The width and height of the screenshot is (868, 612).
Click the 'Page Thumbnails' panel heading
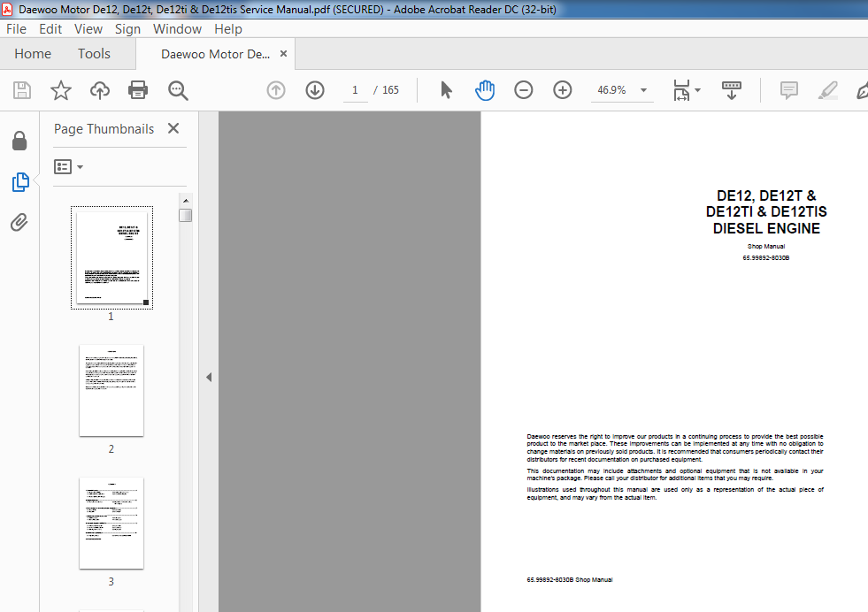pyautogui.click(x=104, y=129)
